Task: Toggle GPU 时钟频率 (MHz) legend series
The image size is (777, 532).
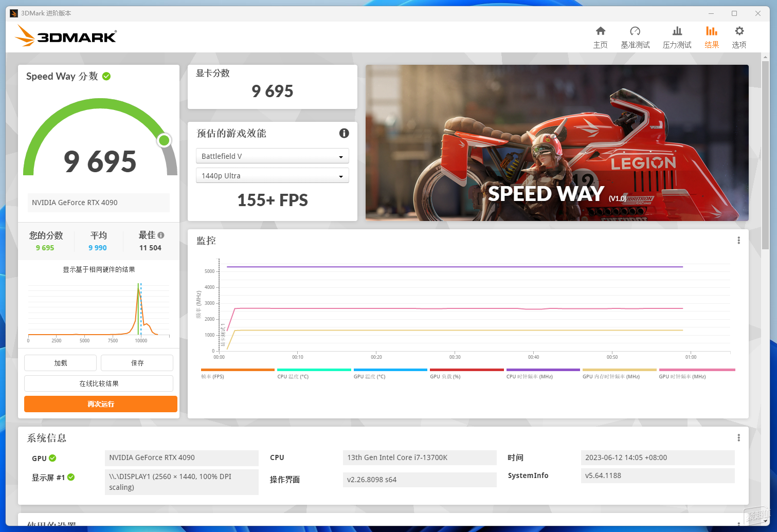Action: pos(697,374)
